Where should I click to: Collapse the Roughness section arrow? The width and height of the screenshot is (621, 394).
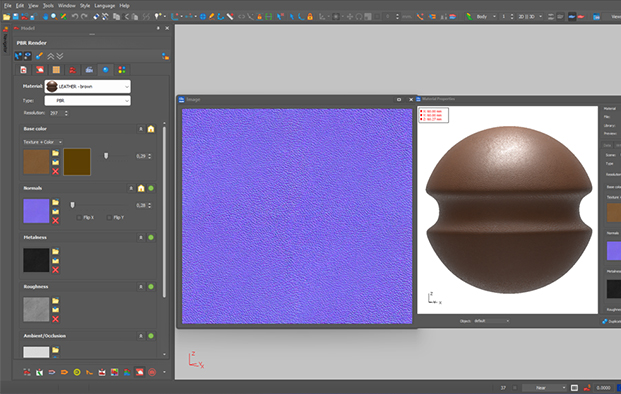(x=141, y=287)
